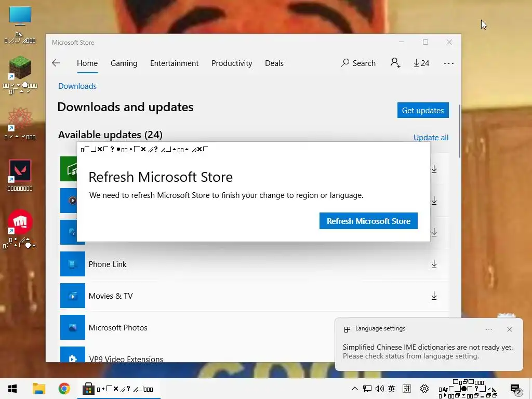Click the Microsoft Store taskbar button
This screenshot has height=399, width=532.
(119, 389)
